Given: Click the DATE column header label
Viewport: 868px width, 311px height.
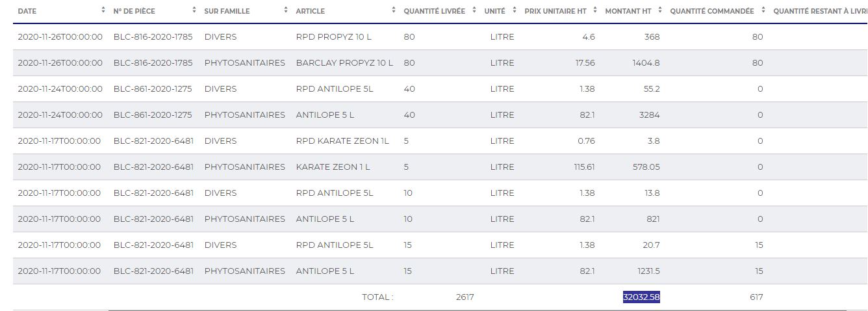Looking at the screenshot, I should pos(27,11).
